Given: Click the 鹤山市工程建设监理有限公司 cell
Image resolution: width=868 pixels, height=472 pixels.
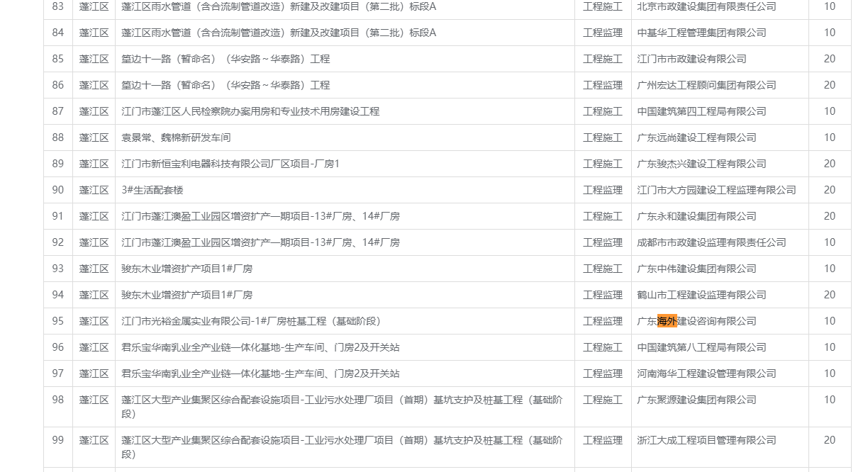Looking at the screenshot, I should pyautogui.click(x=701, y=295).
